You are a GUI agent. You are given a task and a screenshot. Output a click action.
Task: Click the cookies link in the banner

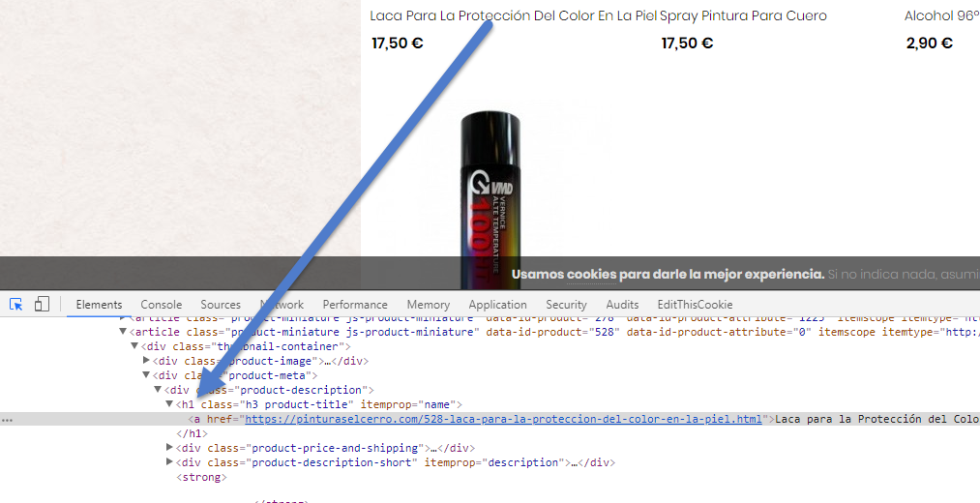pos(591,275)
